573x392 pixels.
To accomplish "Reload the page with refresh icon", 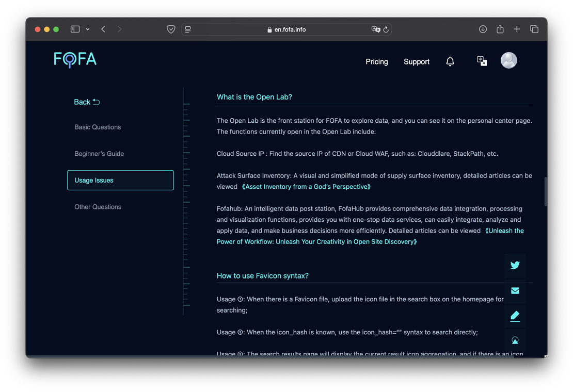I will pos(386,30).
